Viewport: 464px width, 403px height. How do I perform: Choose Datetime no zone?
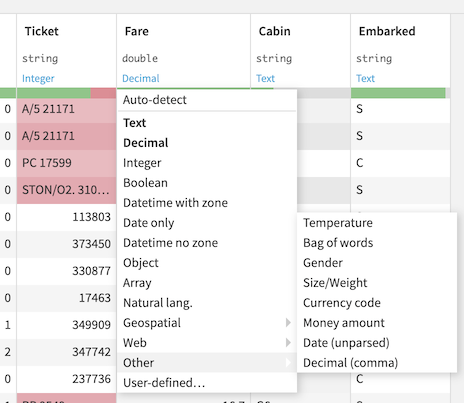pyautogui.click(x=207, y=243)
